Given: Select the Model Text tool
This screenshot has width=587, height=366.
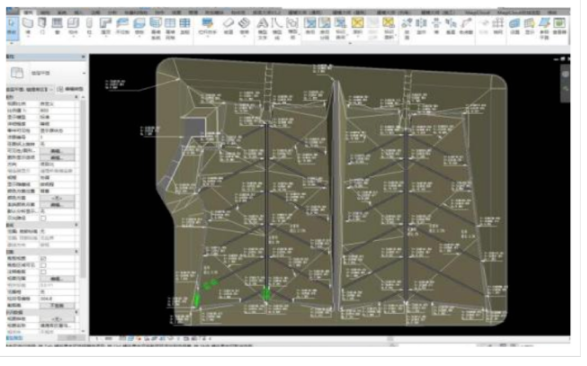Looking at the screenshot, I should click(x=262, y=28).
